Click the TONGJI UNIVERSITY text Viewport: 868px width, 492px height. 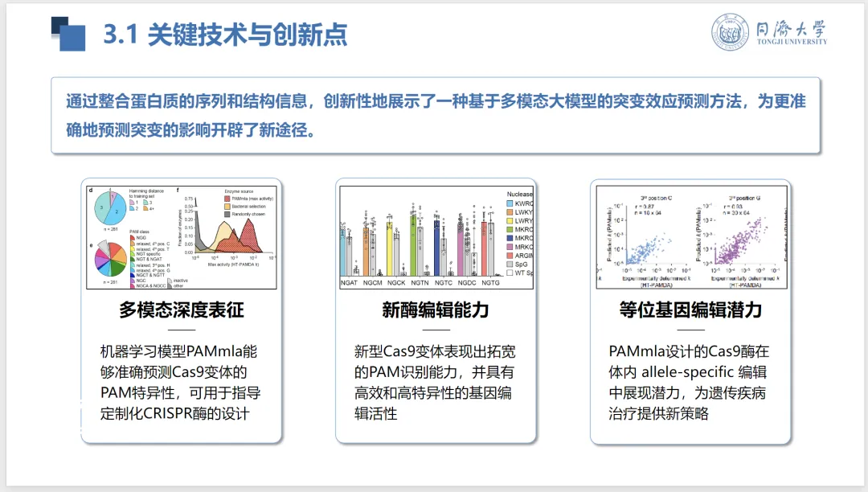[x=792, y=42]
